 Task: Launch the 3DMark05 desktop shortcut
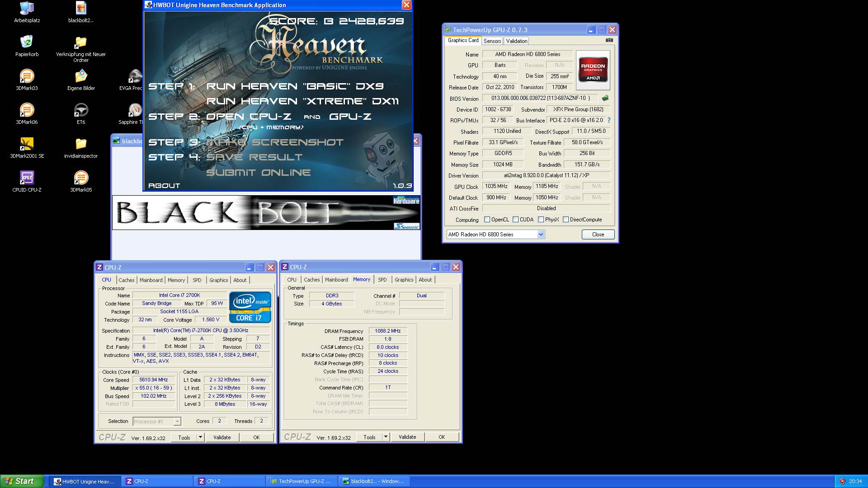(x=81, y=181)
